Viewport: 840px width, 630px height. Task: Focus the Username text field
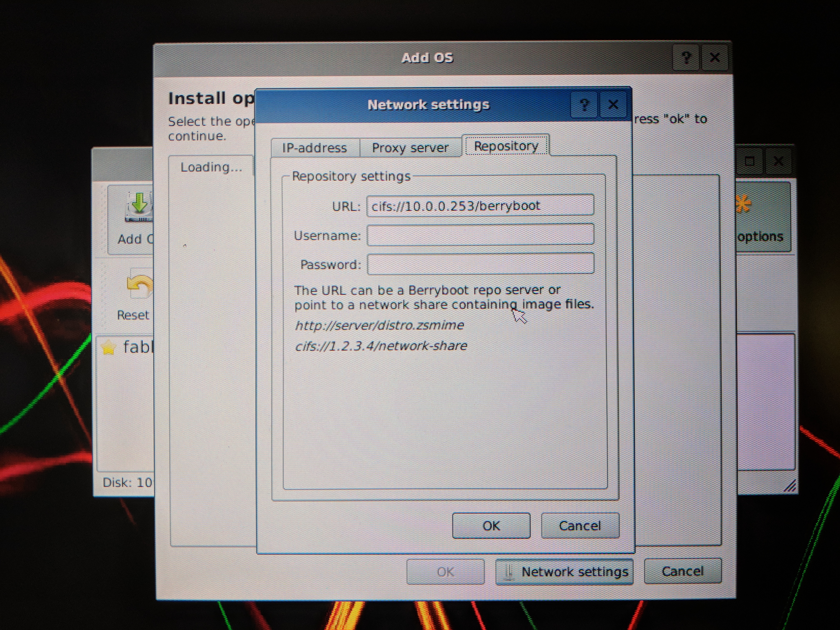[480, 235]
